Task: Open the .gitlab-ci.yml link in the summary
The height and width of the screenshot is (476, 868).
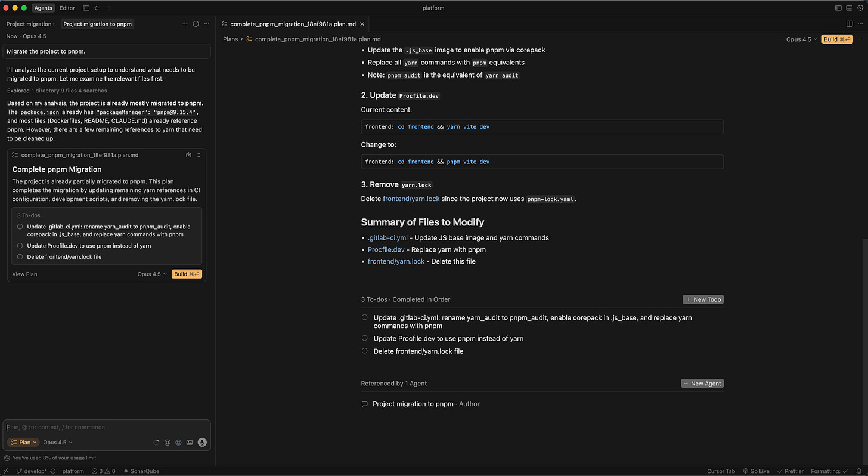Action: point(387,237)
